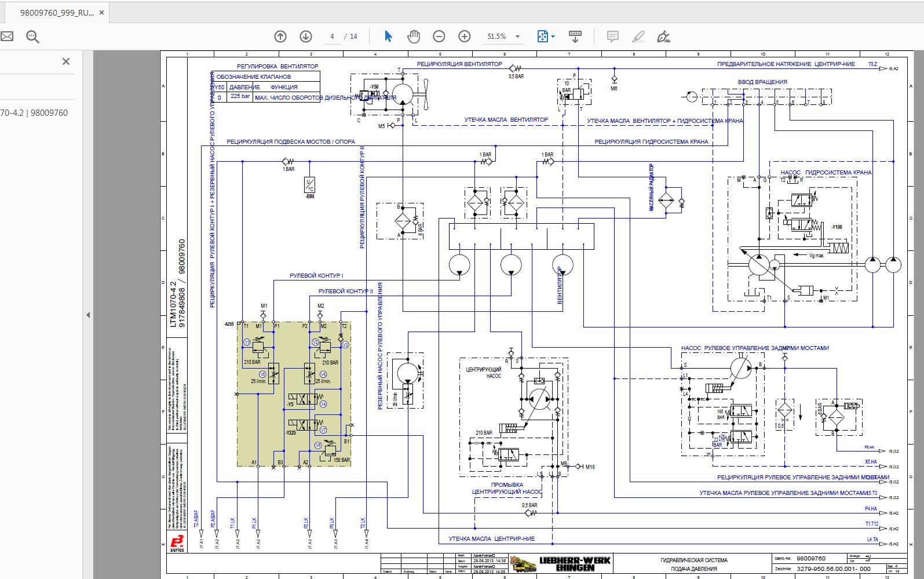The height and width of the screenshot is (579, 924).
Task: Select the Hand pan tool
Action: (x=413, y=37)
